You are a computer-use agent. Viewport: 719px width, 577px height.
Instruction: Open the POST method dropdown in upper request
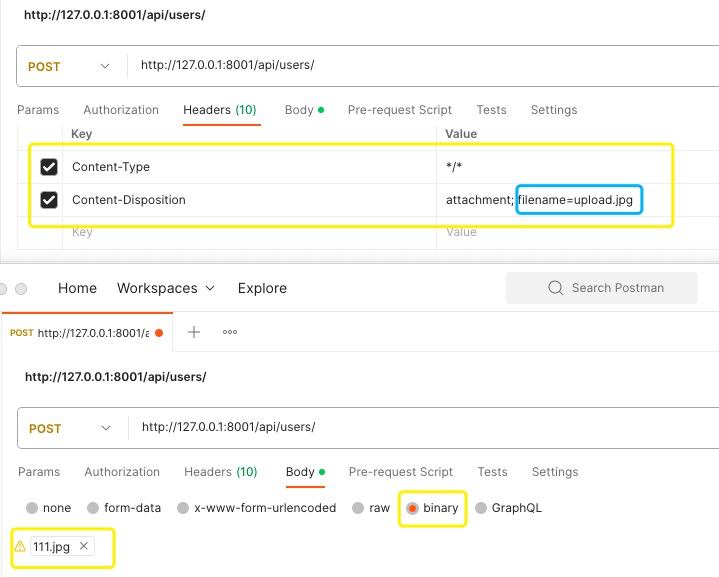click(70, 66)
